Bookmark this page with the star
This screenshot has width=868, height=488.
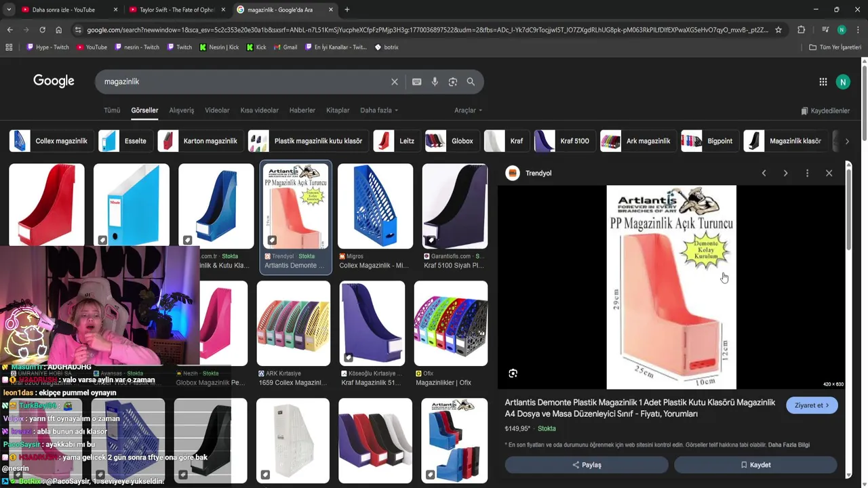[x=778, y=30]
